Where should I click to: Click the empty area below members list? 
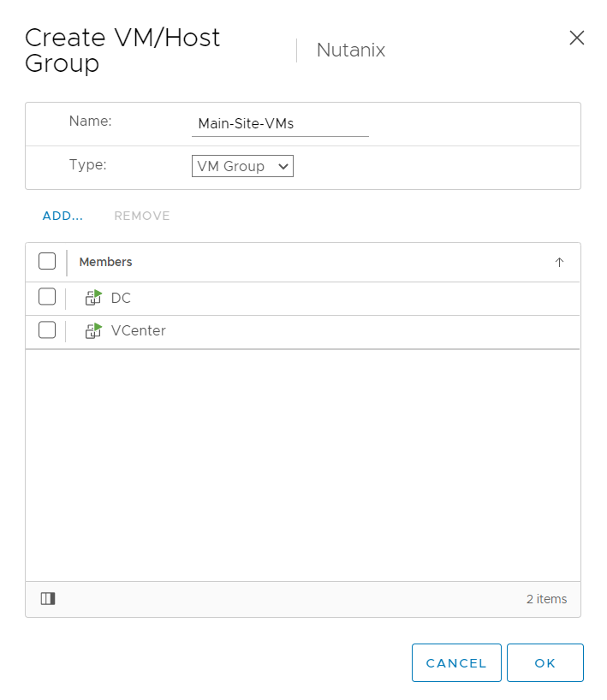[302, 462]
